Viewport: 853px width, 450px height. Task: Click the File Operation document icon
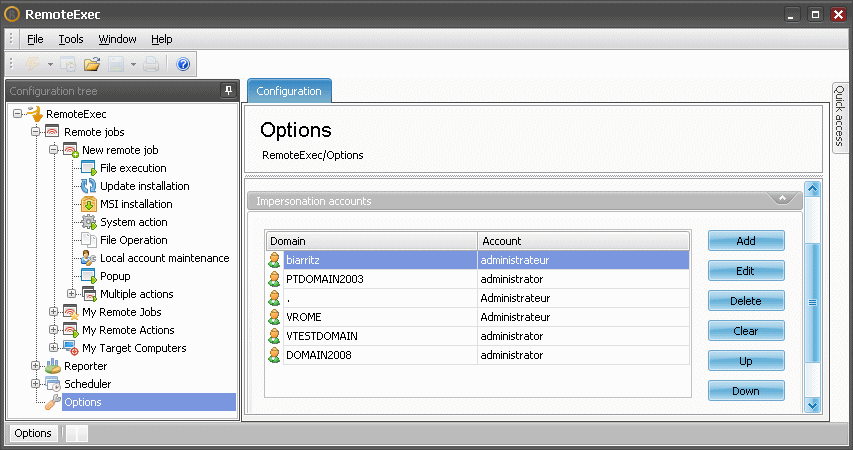click(89, 239)
